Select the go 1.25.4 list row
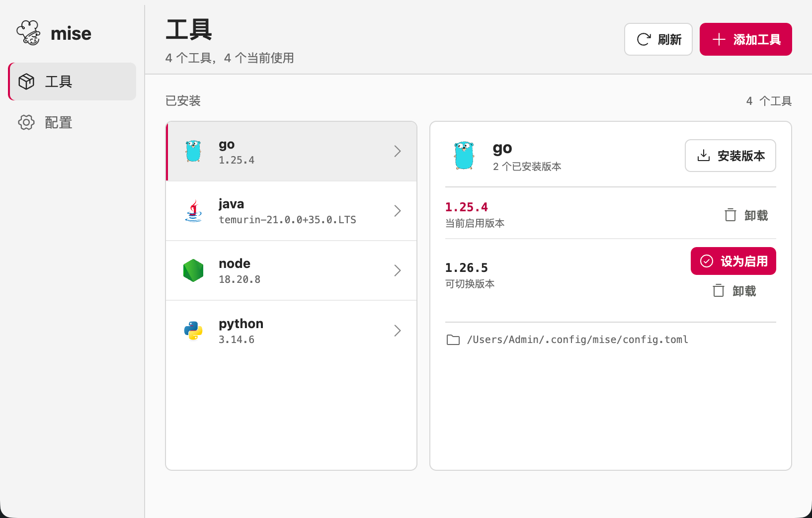This screenshot has width=812, height=518. (291, 151)
